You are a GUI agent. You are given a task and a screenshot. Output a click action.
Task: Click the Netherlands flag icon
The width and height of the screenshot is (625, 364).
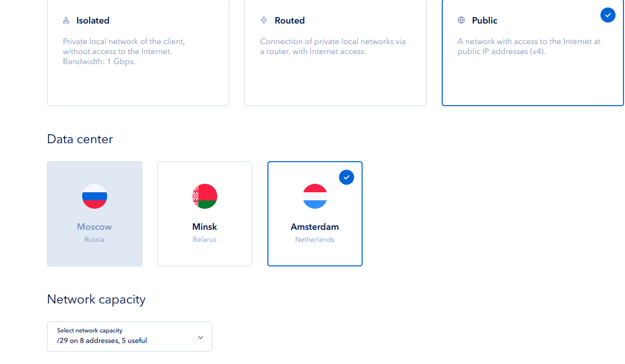315,196
